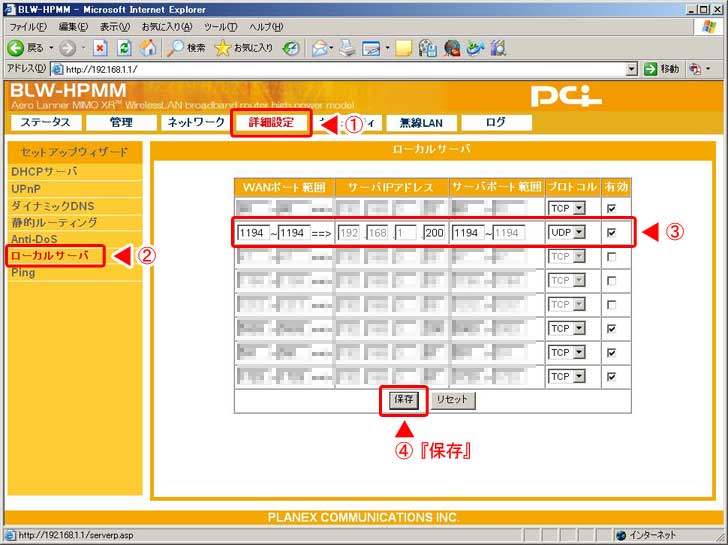Image resolution: width=728 pixels, height=545 pixels.
Task: Click the IE Back arrow icon
Action: click(15, 48)
